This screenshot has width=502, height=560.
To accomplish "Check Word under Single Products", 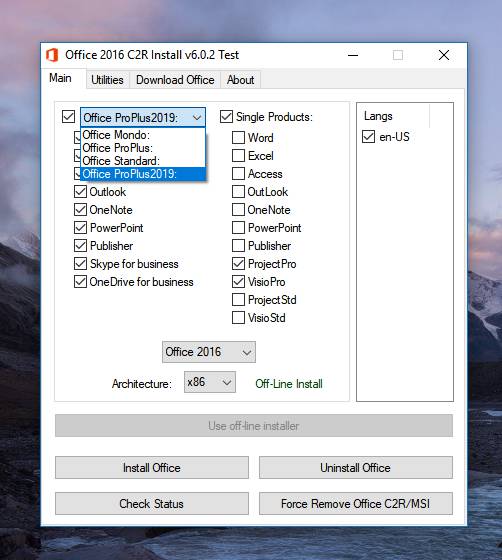I will pyautogui.click(x=238, y=138).
